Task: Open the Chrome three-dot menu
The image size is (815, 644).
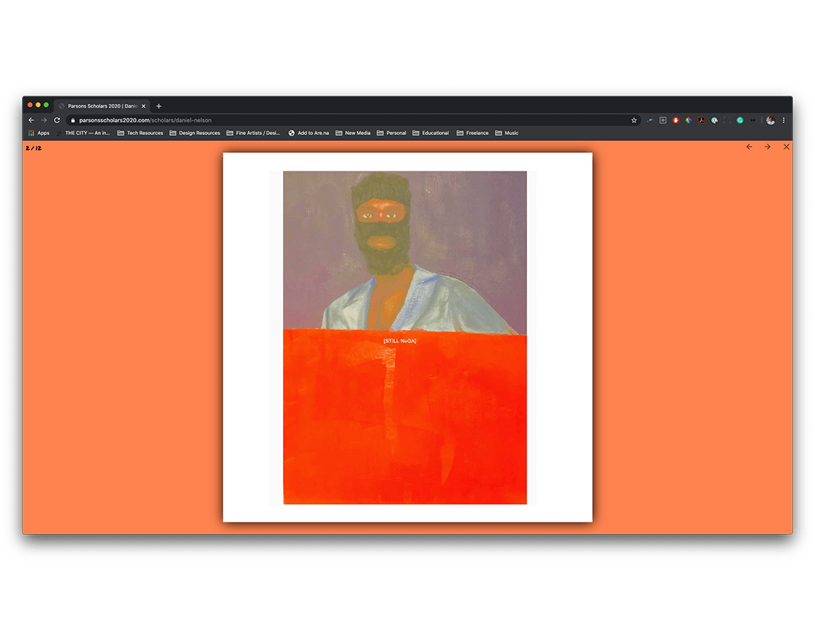Action: (784, 120)
